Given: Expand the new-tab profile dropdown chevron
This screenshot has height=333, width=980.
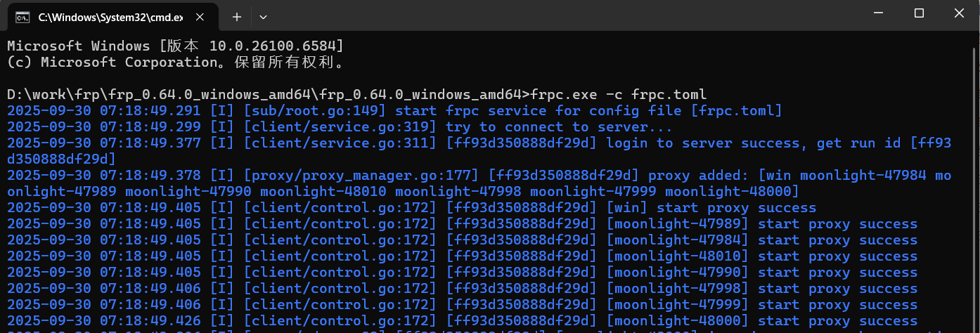Looking at the screenshot, I should [263, 16].
